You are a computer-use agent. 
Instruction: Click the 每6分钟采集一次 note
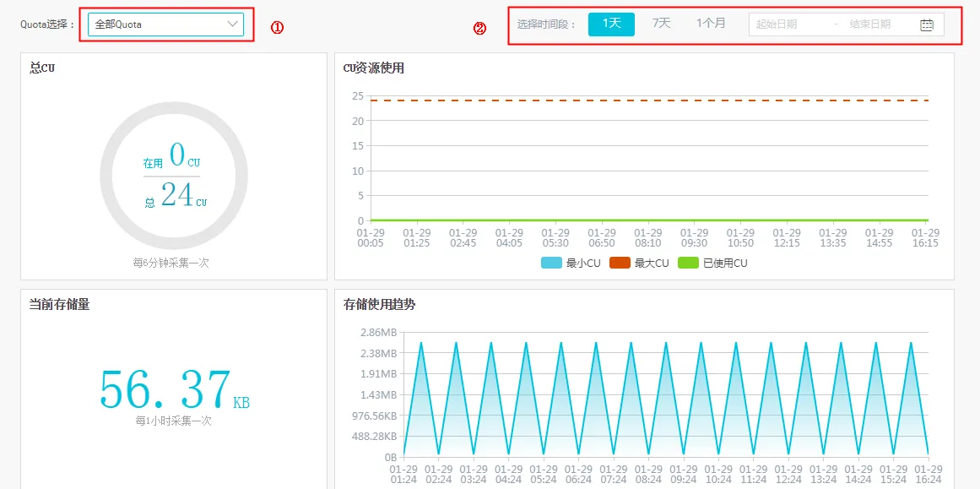(171, 263)
